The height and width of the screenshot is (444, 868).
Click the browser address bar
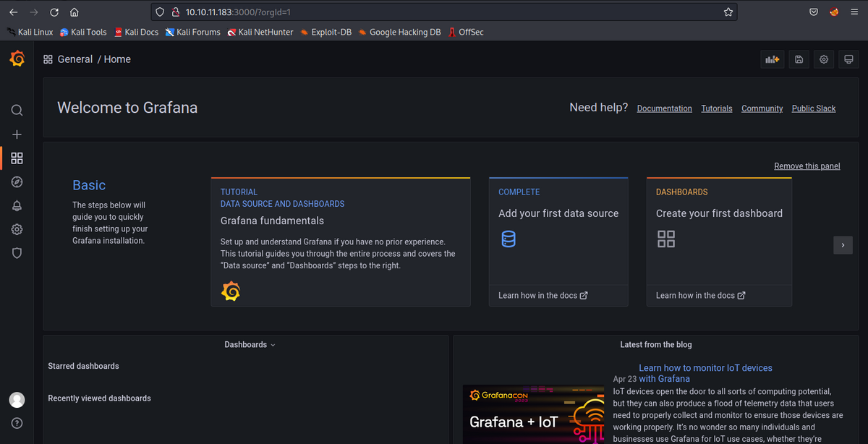click(x=444, y=12)
